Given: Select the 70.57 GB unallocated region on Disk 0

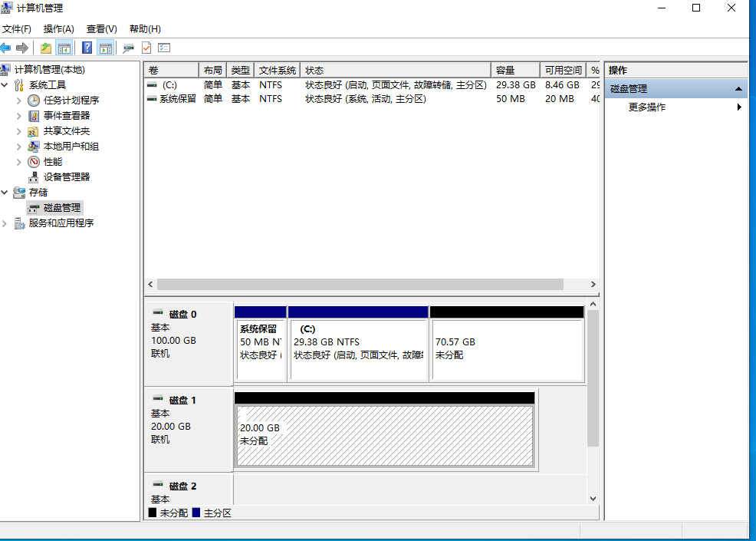Looking at the screenshot, I should (x=507, y=349).
